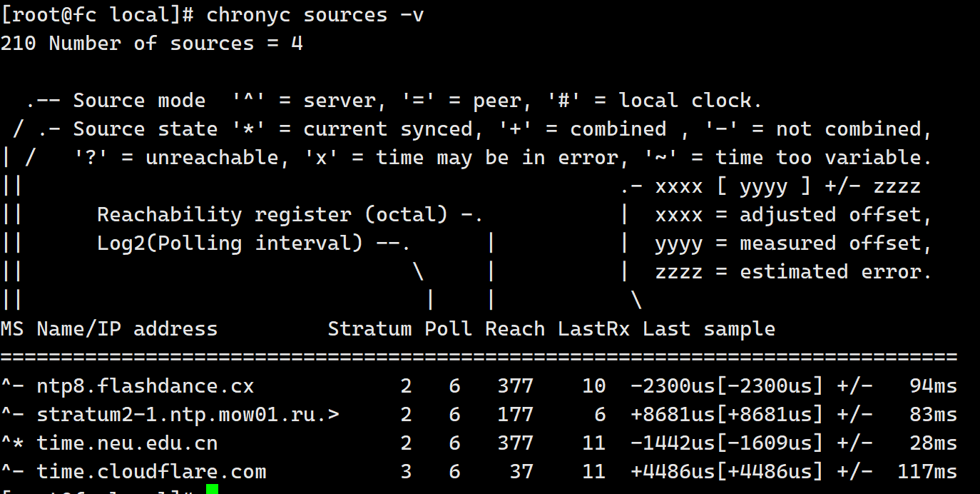The image size is (980, 494).
Task: Click the 'Name/IP address' column header
Action: [127, 329]
